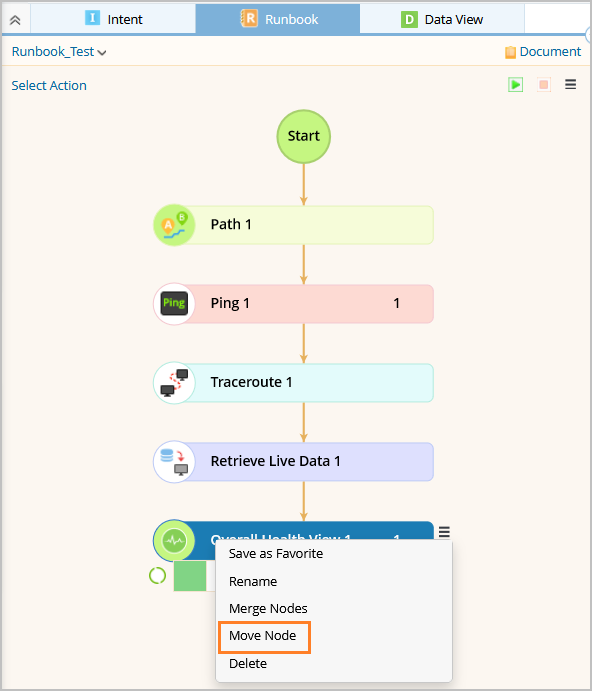Click the Path 1 node icon

click(175, 225)
